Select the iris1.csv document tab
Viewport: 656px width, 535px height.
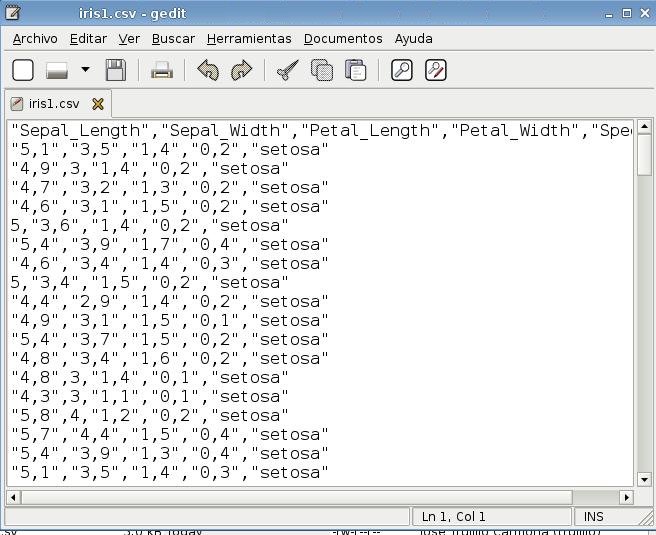pyautogui.click(x=58, y=104)
